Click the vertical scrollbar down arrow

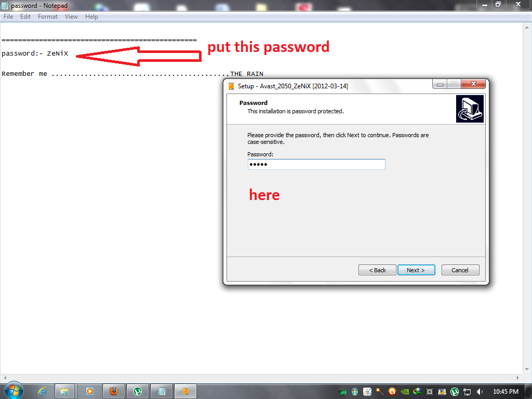click(527, 369)
